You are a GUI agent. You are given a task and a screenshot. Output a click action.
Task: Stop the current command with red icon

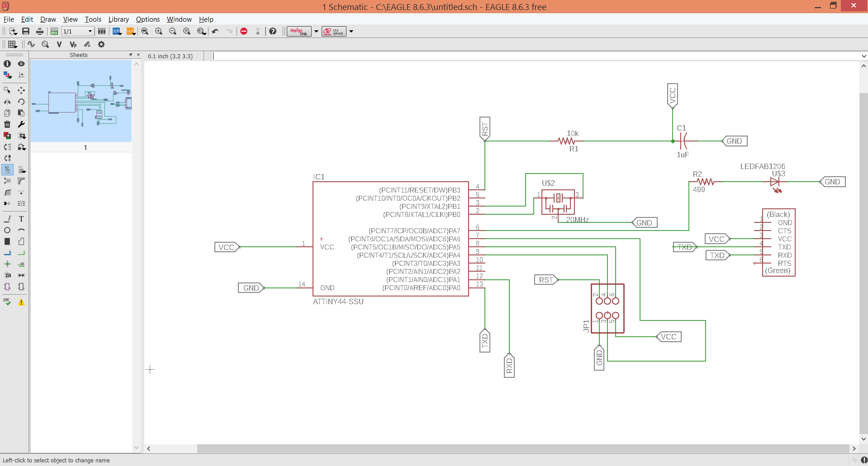pyautogui.click(x=244, y=31)
